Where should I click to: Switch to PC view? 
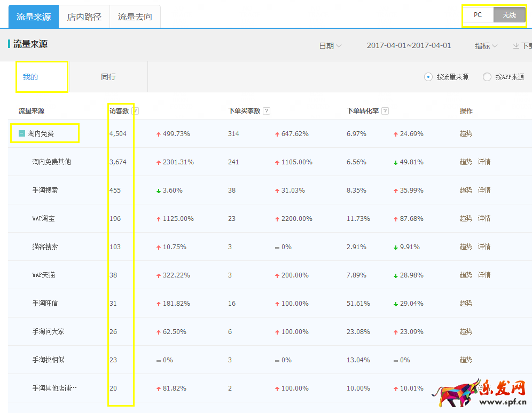coord(478,15)
